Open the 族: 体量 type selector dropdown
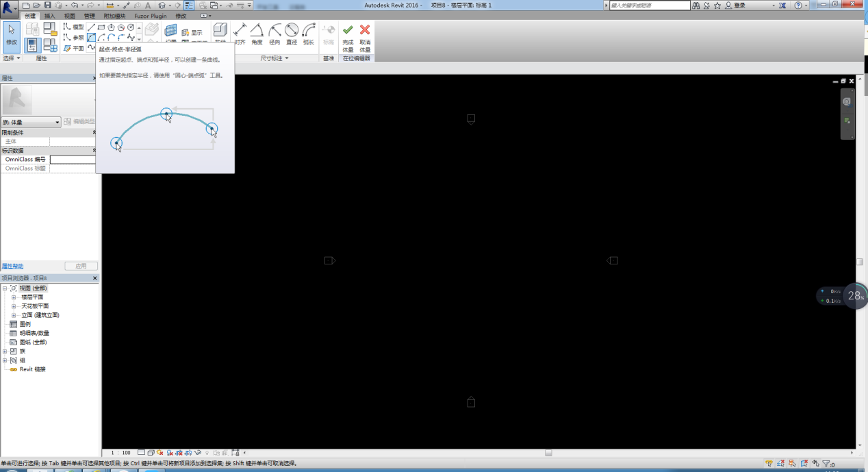Image resolution: width=868 pixels, height=472 pixels. 58,123
